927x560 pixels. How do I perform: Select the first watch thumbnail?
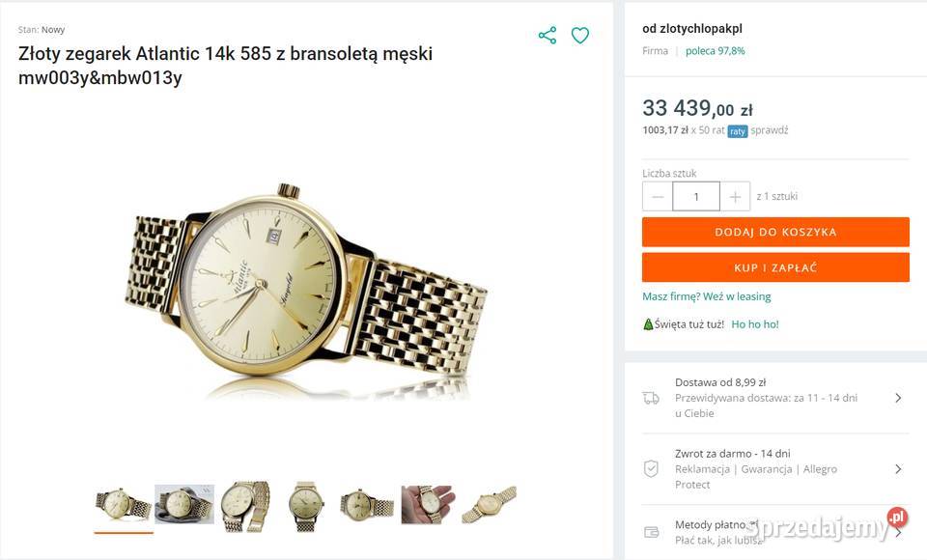pos(124,504)
